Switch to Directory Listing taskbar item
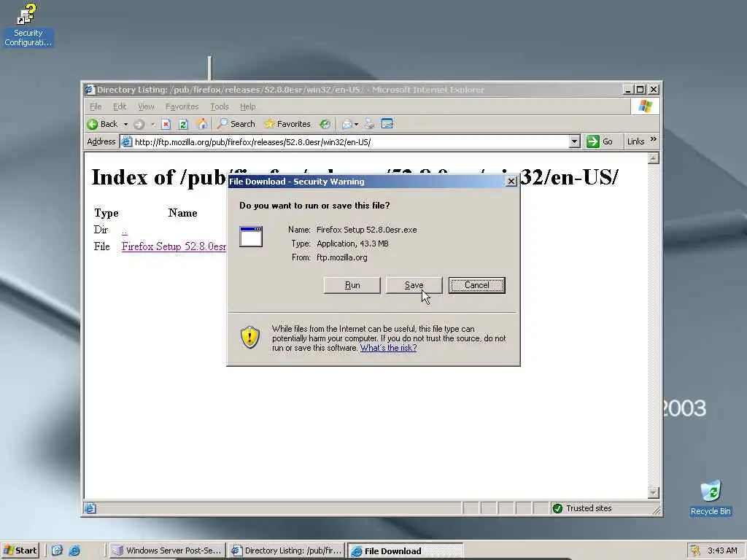 click(287, 551)
